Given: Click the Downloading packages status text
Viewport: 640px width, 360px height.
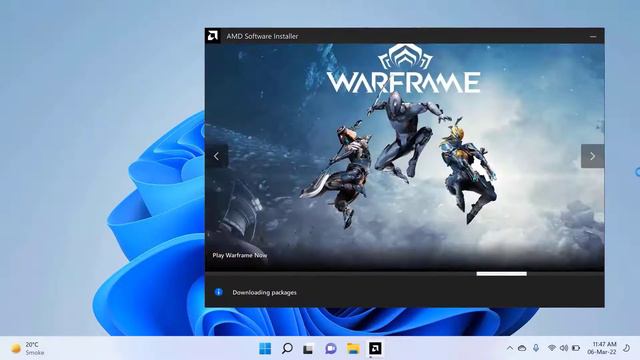Looking at the screenshot, I should coord(264,292).
